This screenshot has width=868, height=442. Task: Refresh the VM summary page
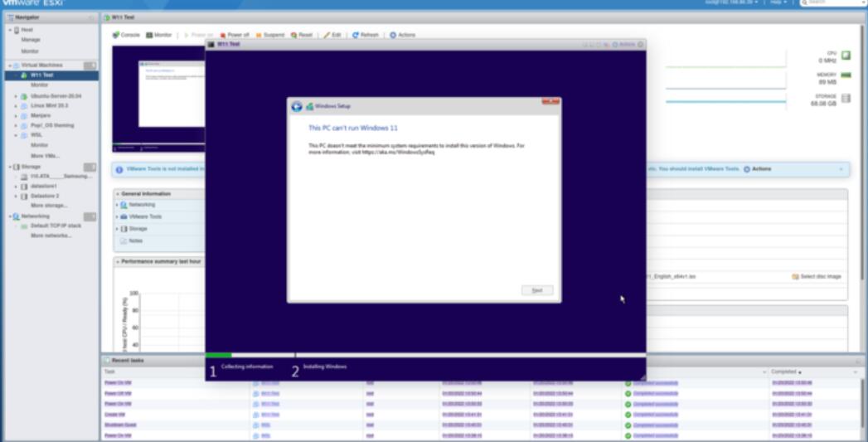[366, 35]
